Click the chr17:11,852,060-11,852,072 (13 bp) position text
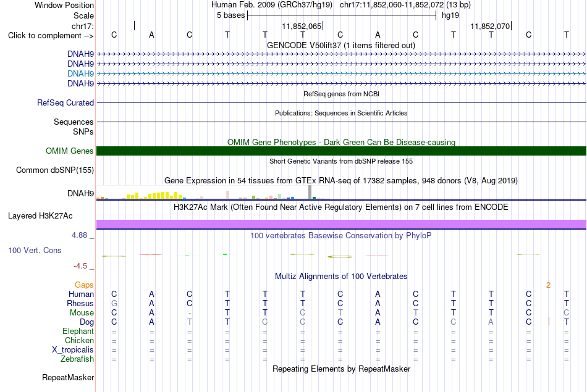 coord(405,5)
